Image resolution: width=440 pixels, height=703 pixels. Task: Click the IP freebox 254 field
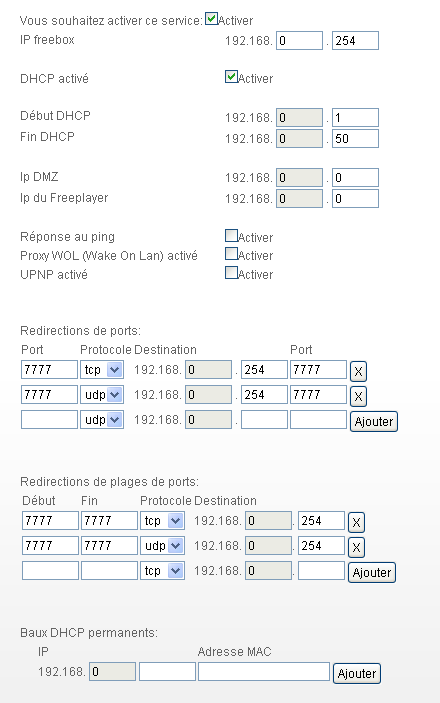(x=355, y=40)
